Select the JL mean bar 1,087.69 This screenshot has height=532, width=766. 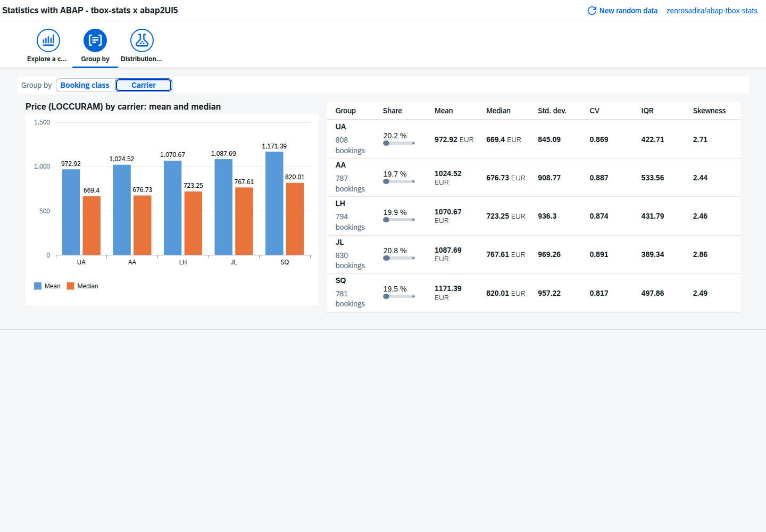click(223, 207)
